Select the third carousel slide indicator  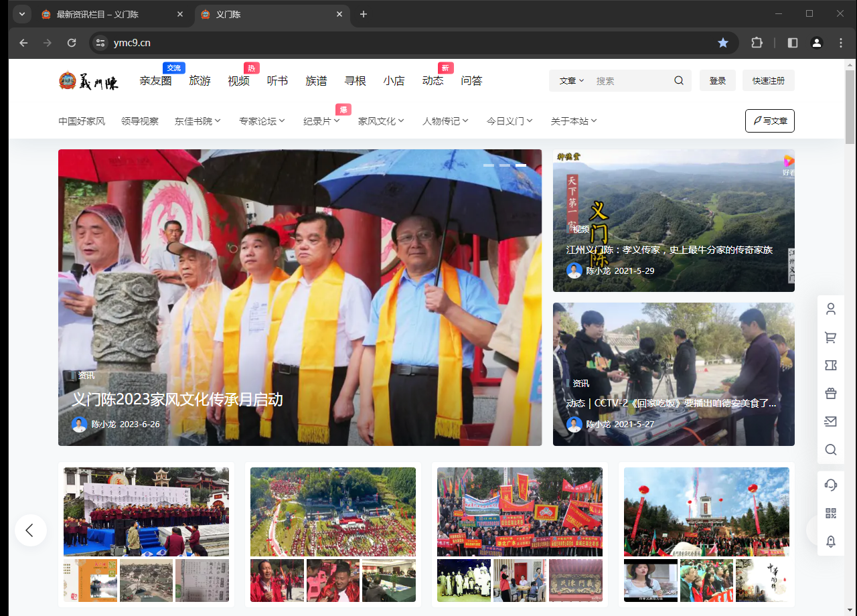(521, 165)
